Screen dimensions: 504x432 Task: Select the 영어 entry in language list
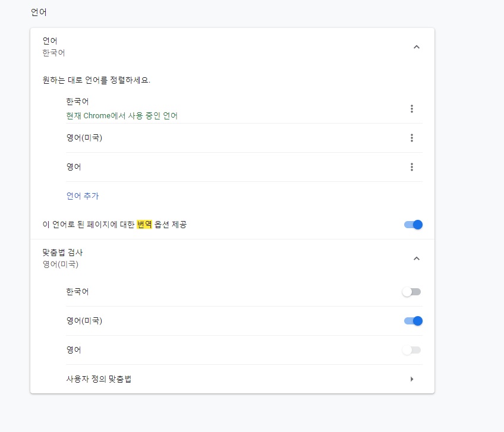pyautogui.click(x=74, y=167)
